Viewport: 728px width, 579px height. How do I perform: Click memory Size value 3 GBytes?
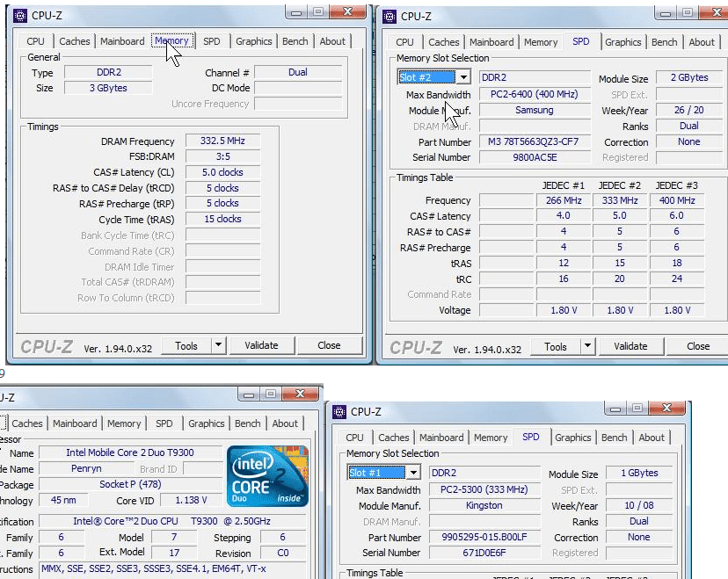108,88
